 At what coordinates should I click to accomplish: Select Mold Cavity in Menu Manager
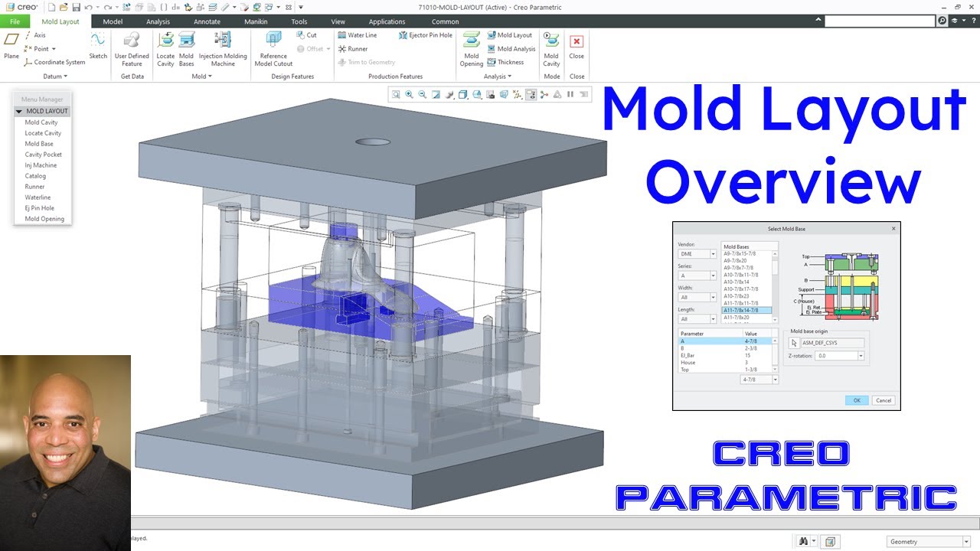41,122
